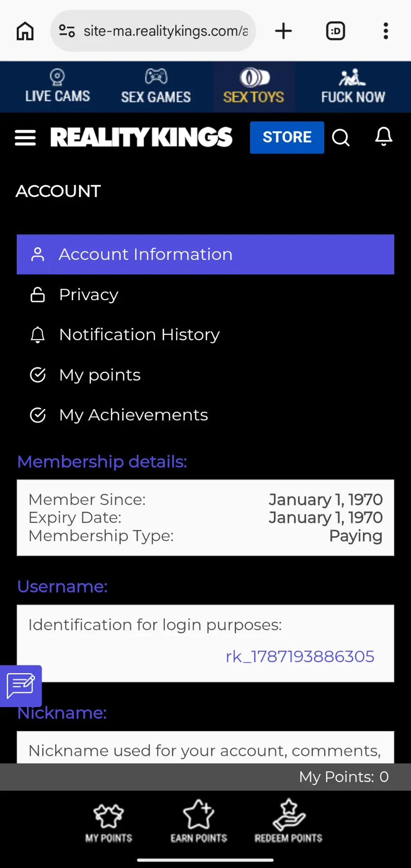Tap the search magnifier icon

click(x=341, y=137)
